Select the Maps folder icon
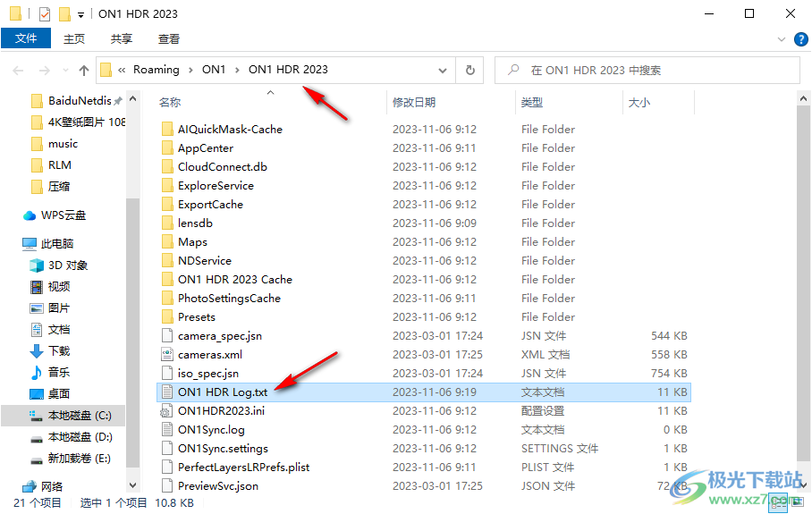Viewport: 812px width, 514px height. (x=166, y=241)
